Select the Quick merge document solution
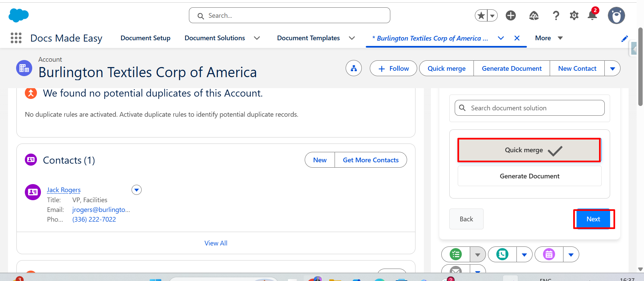 click(529, 150)
